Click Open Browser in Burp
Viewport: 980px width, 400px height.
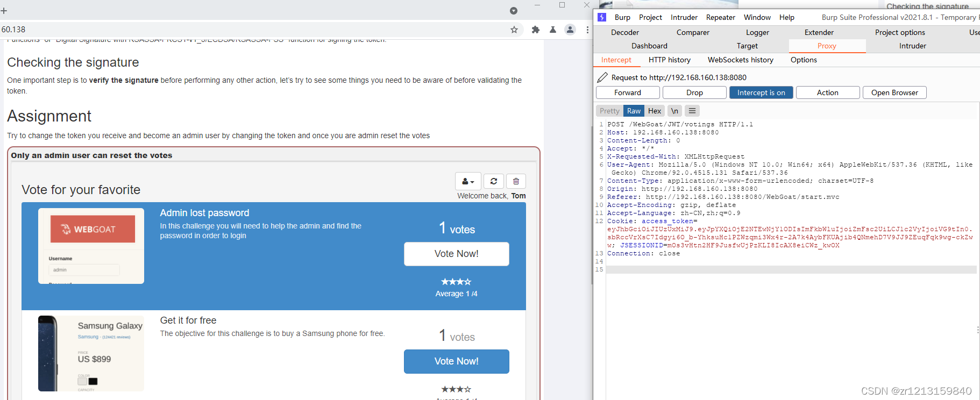click(x=894, y=92)
